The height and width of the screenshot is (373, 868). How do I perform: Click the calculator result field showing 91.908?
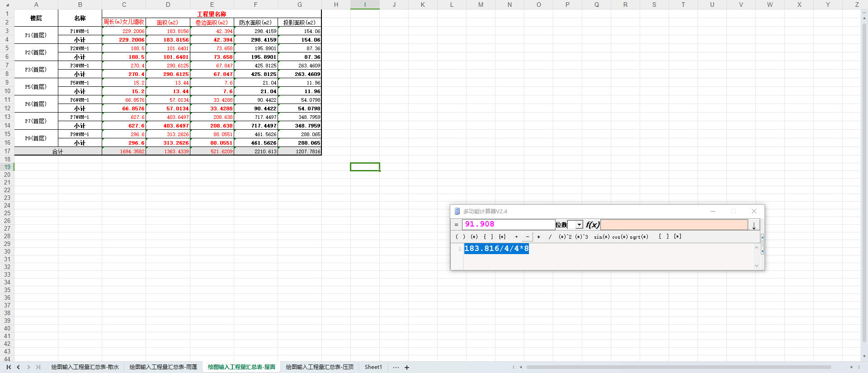pos(508,225)
